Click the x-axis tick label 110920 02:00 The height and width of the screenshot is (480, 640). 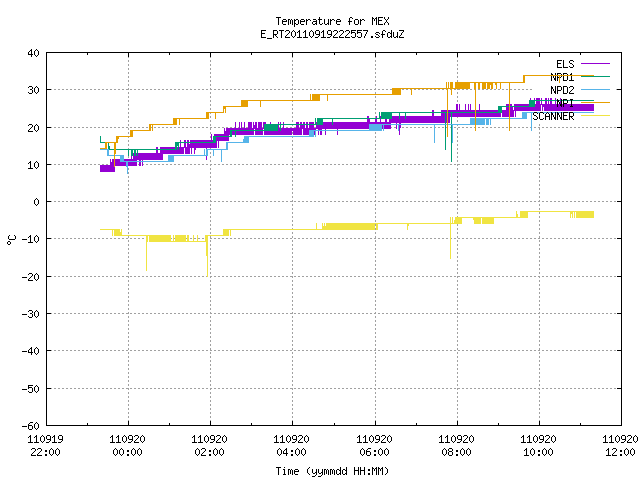209,446
